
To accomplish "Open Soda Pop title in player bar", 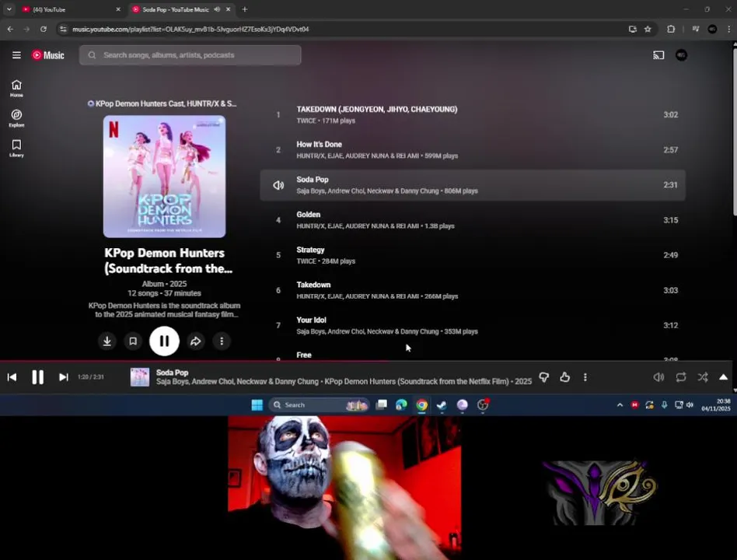I will [x=172, y=373].
